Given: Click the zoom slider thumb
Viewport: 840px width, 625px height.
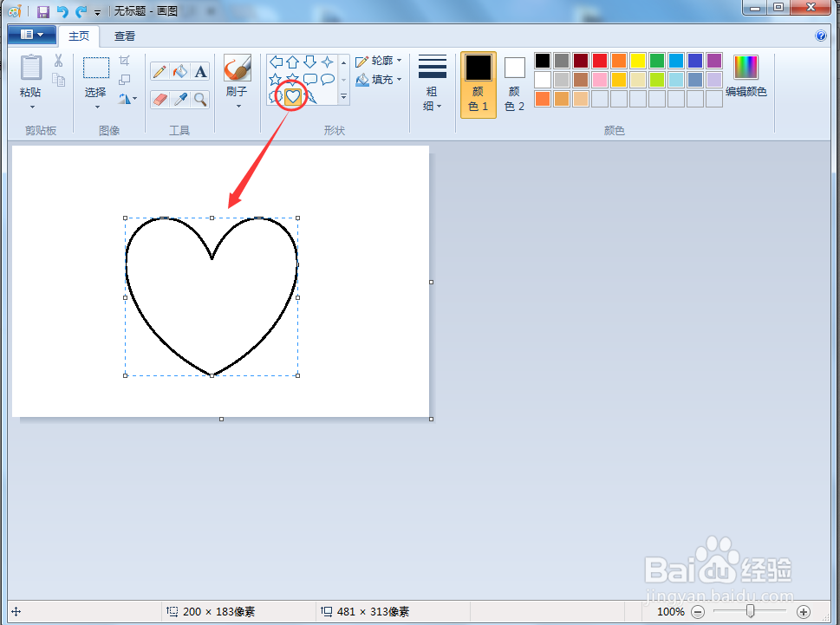Looking at the screenshot, I should (x=751, y=611).
